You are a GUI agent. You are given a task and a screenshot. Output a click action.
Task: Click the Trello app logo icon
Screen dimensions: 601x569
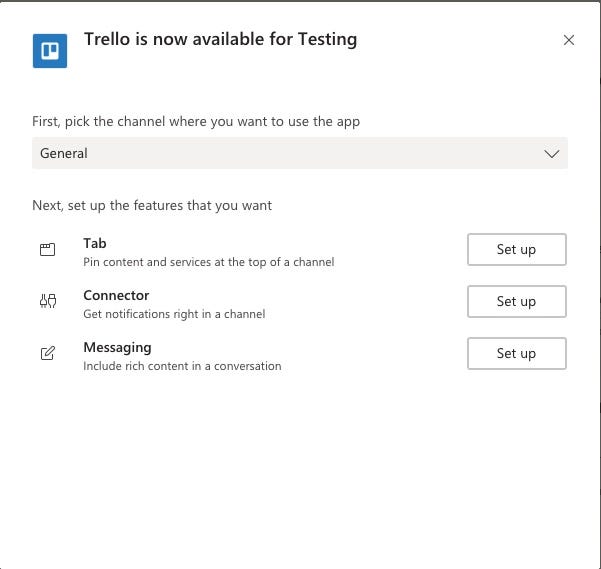[x=50, y=51]
